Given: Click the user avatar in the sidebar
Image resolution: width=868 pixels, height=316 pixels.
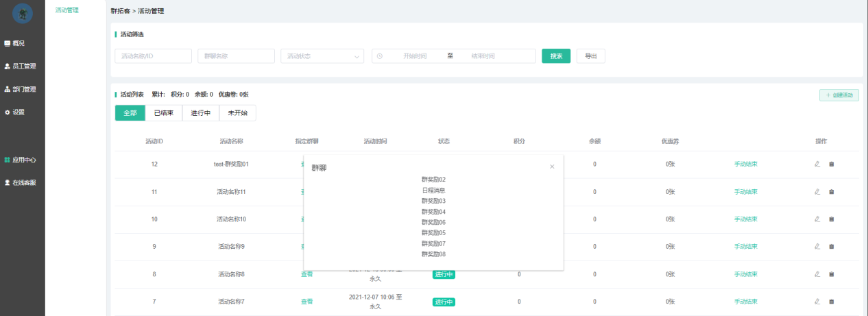Looking at the screenshot, I should coord(23,14).
